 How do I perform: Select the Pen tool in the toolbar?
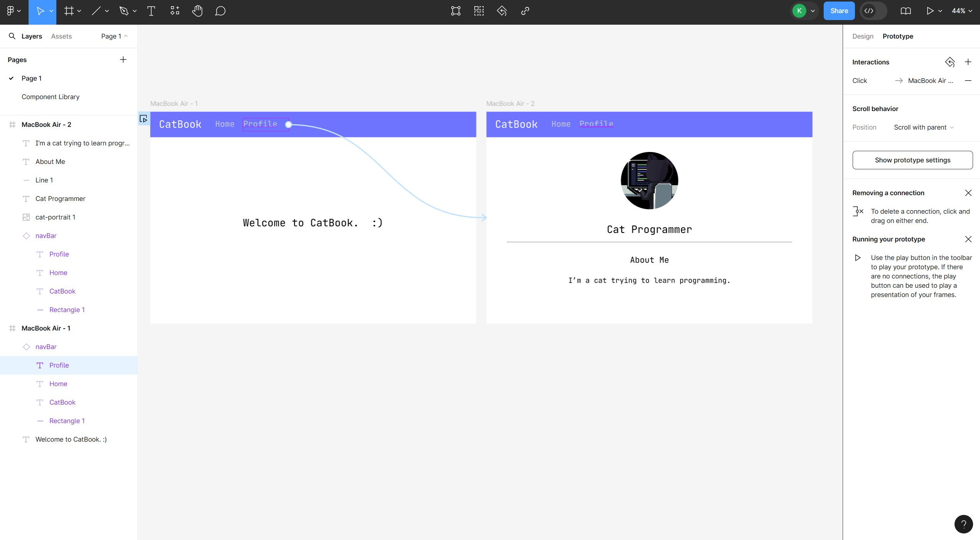(123, 11)
